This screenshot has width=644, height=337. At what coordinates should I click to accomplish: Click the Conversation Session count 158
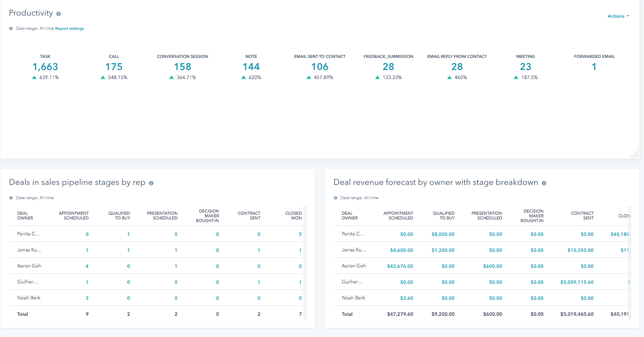pyautogui.click(x=183, y=67)
